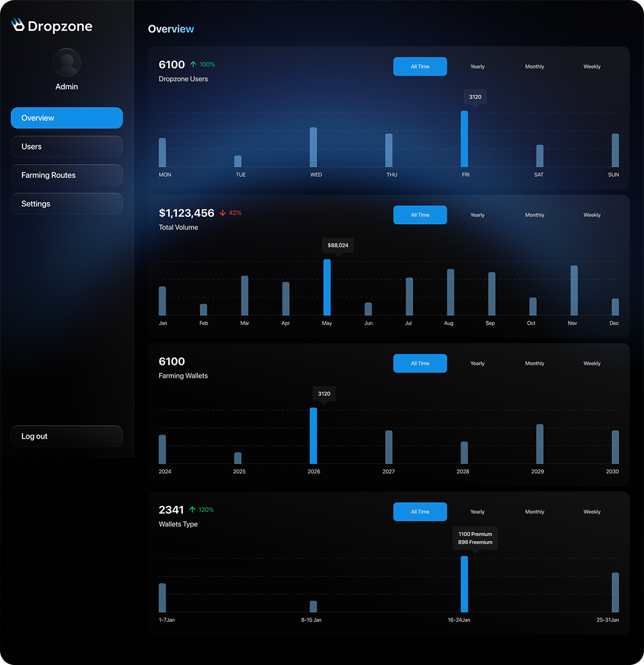Click the Dropzone logo icon
This screenshot has width=644, height=665.
[18, 25]
